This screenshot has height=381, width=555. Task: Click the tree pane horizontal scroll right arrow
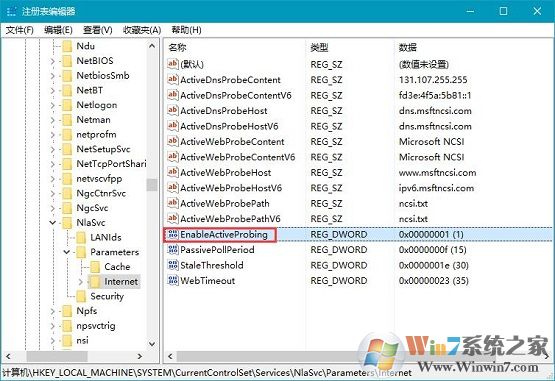pos(139,356)
